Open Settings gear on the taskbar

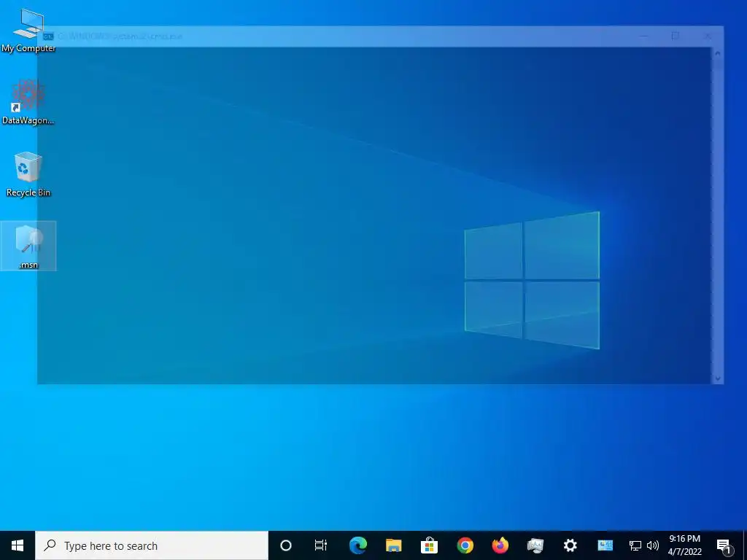coord(570,545)
